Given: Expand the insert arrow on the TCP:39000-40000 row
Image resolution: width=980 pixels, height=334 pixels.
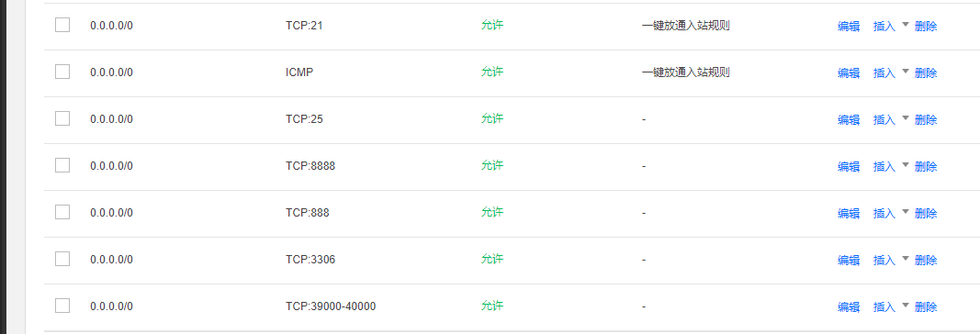Looking at the screenshot, I should [905, 306].
